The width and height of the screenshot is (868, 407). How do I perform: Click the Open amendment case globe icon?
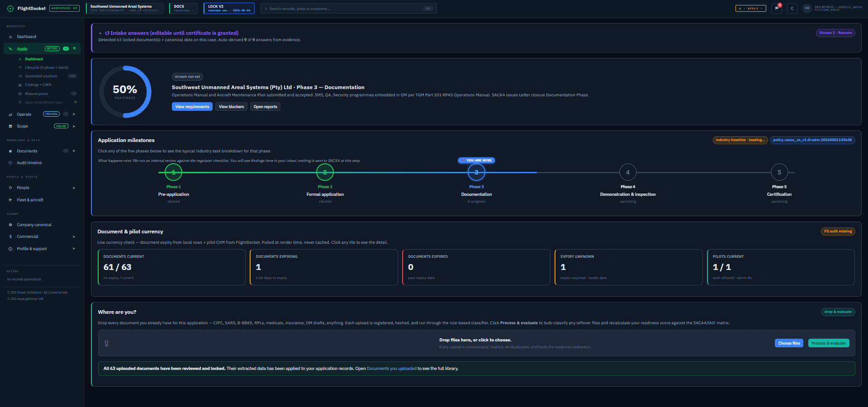coord(20,102)
